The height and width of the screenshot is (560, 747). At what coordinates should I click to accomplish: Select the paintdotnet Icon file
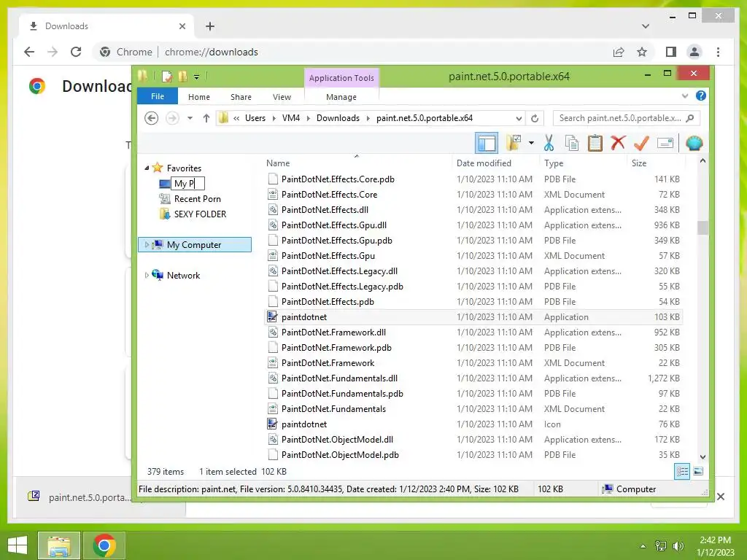pos(473,424)
